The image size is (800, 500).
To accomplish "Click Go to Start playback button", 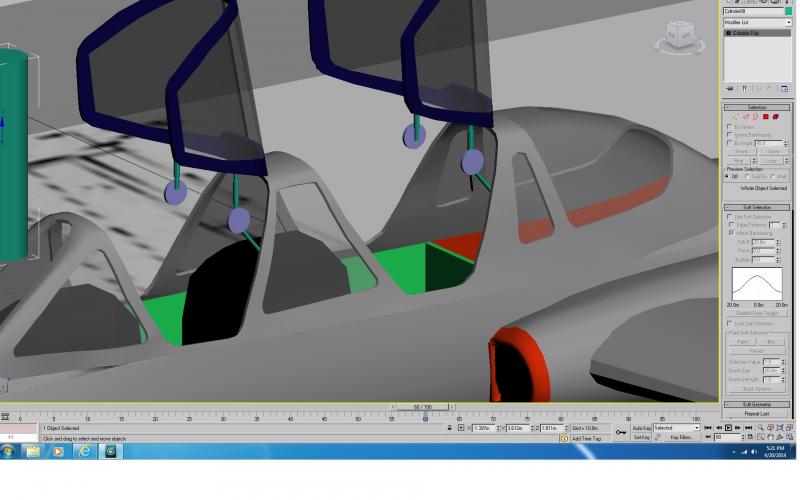I will tap(708, 428).
